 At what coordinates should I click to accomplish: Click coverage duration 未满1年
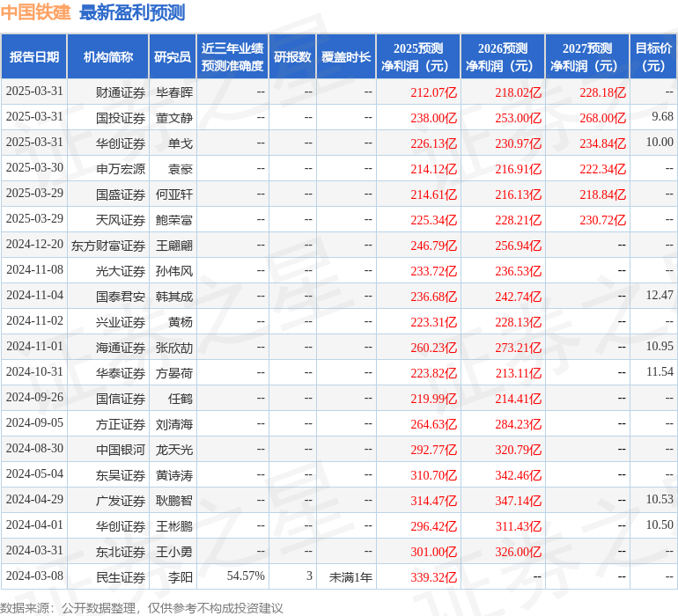[350, 576]
